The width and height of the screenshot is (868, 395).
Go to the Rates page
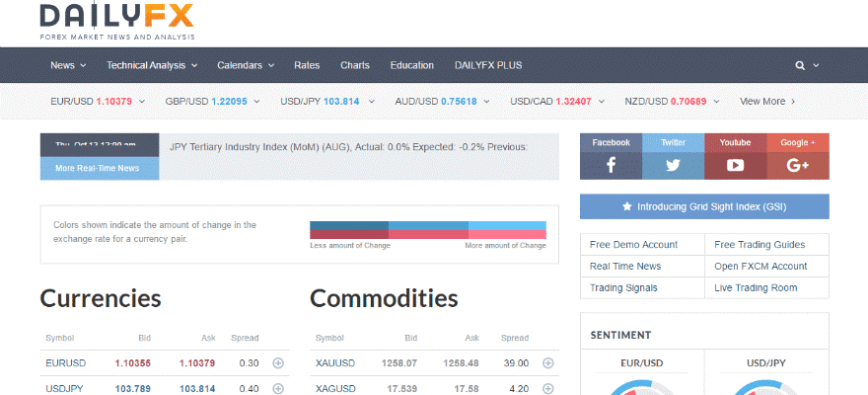307,66
